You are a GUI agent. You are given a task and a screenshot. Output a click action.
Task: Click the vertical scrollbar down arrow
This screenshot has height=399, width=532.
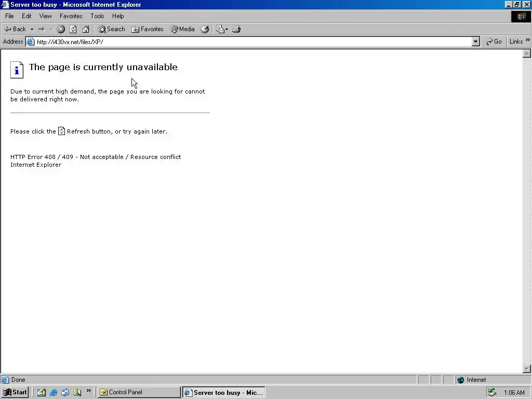pyautogui.click(x=527, y=369)
